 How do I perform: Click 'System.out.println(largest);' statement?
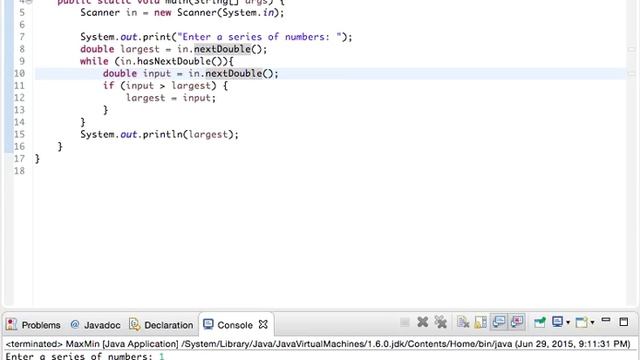click(x=159, y=135)
